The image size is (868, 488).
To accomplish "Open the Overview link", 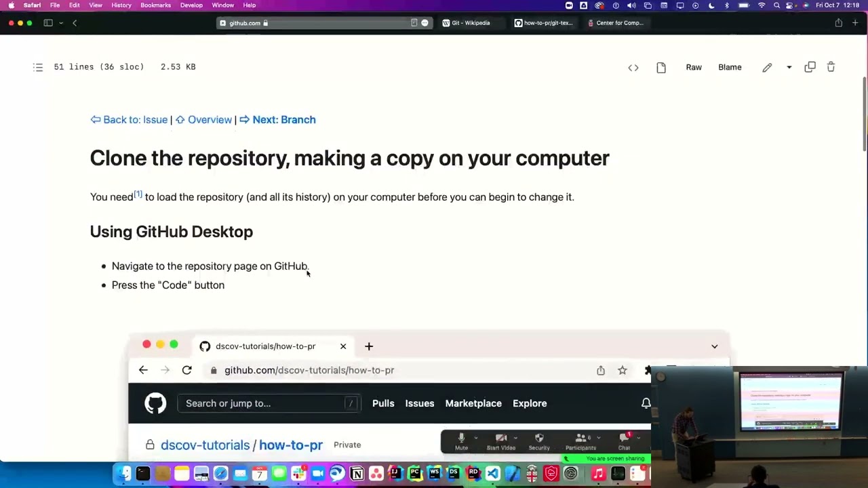I will click(203, 119).
